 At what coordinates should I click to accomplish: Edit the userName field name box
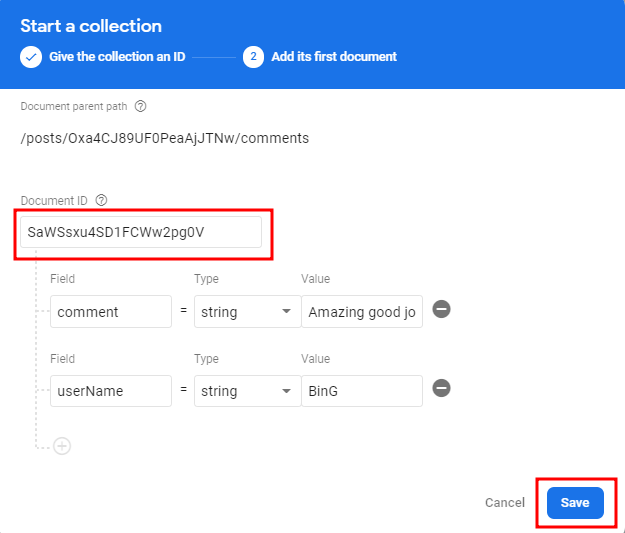(111, 391)
